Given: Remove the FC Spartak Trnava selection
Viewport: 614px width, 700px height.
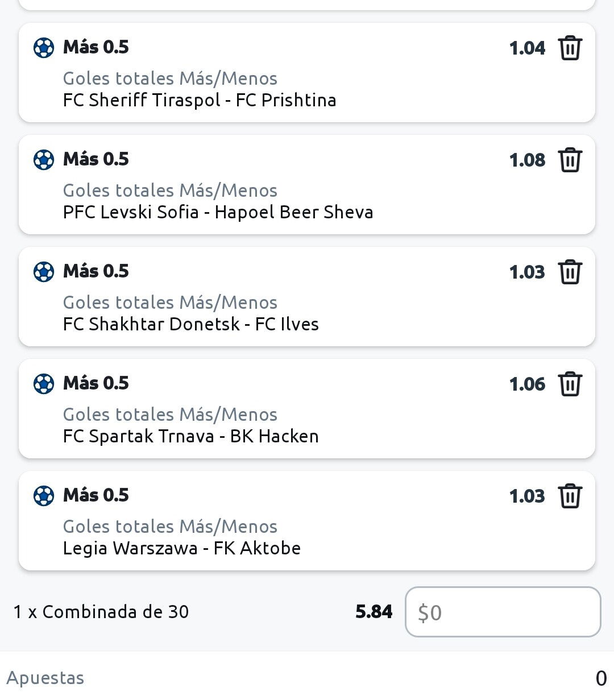Looking at the screenshot, I should [570, 384].
